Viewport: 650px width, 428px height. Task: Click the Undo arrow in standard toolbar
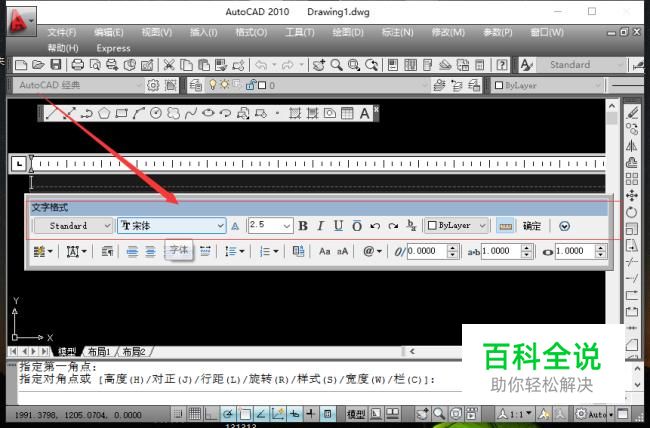(x=261, y=65)
